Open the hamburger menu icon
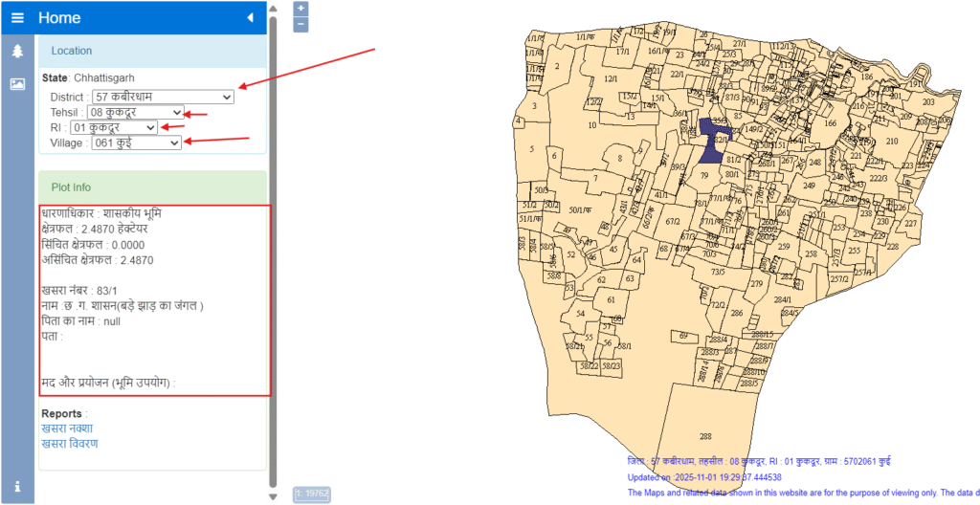The image size is (980, 505). pos(17,17)
